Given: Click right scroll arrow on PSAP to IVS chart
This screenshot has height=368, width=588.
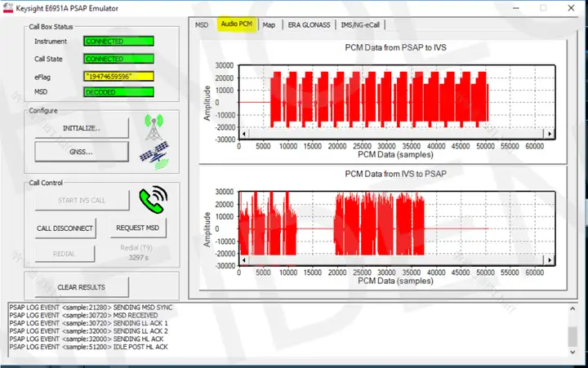Looking at the screenshot, I should coord(550,133).
